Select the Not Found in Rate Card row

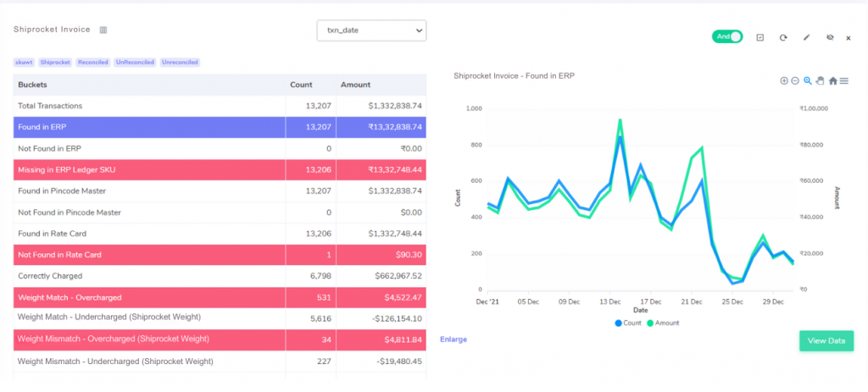(220, 255)
